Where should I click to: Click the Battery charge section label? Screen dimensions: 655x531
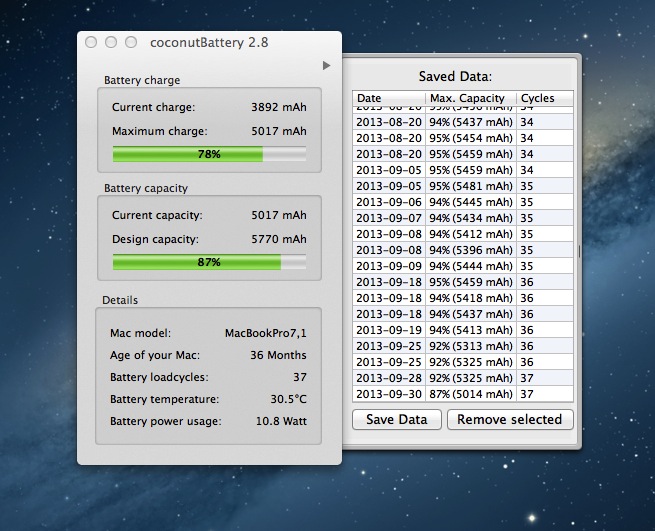click(142, 80)
